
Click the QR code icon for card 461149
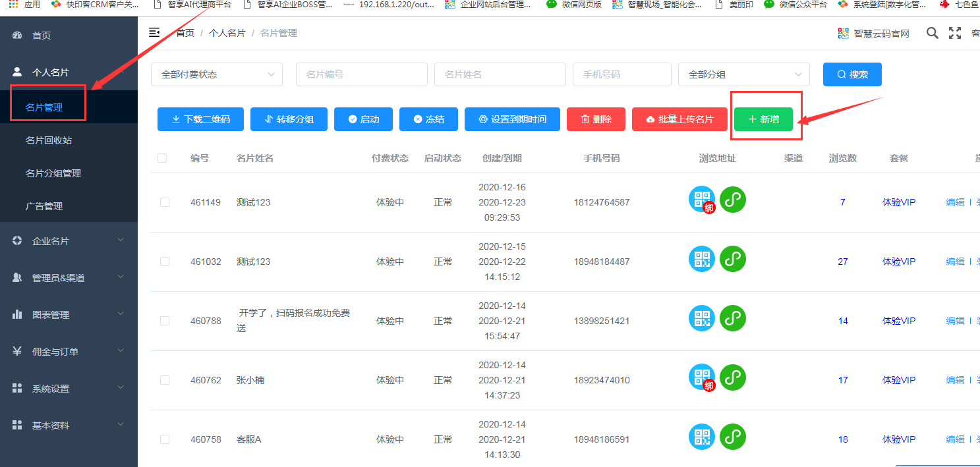701,199
